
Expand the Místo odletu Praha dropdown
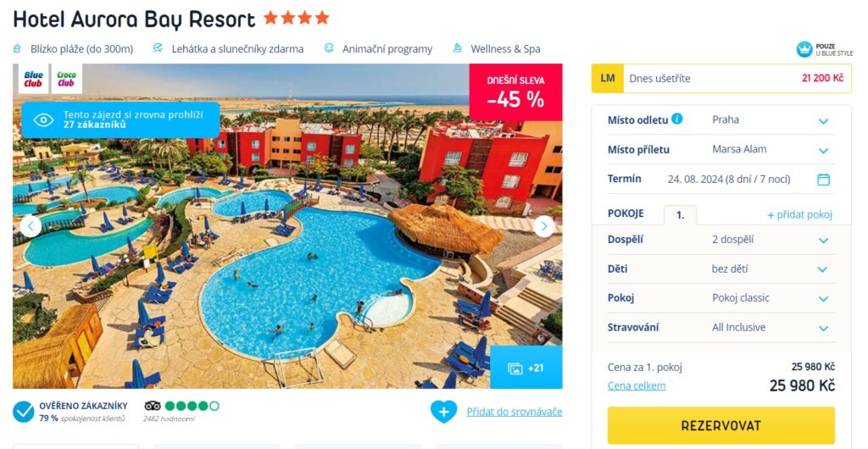[721, 120]
